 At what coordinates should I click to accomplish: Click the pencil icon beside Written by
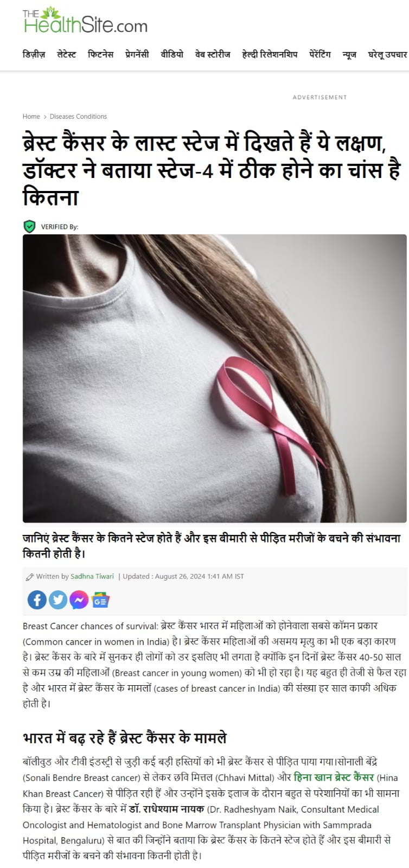(x=30, y=577)
